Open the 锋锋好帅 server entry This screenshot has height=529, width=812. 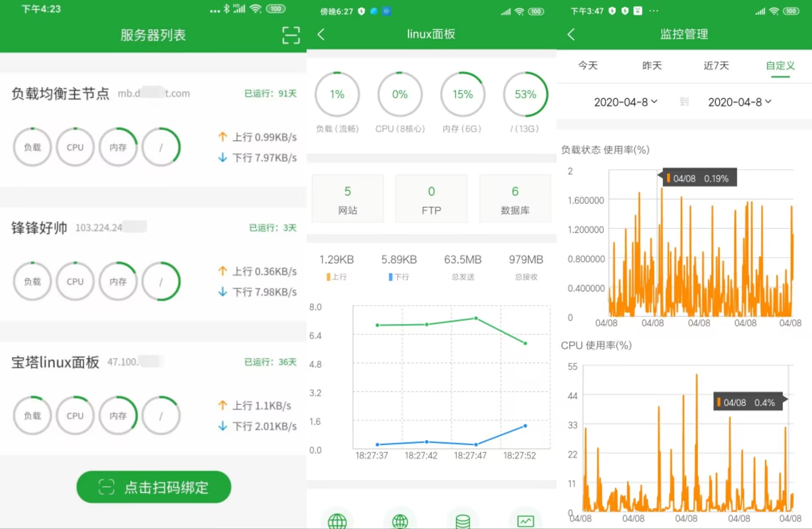tap(39, 227)
